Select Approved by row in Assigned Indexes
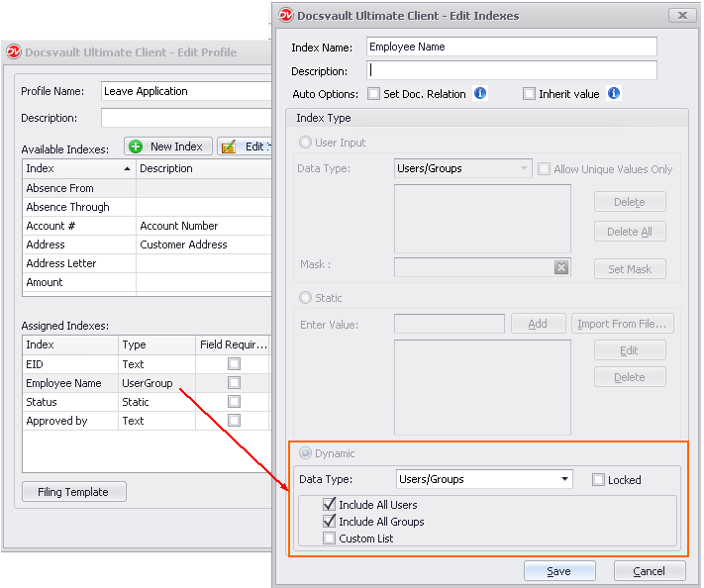The width and height of the screenshot is (704, 588). tap(146, 421)
